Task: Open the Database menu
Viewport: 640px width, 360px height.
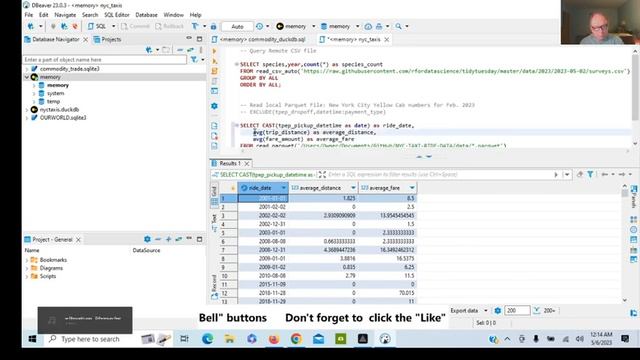Action: [x=147, y=15]
